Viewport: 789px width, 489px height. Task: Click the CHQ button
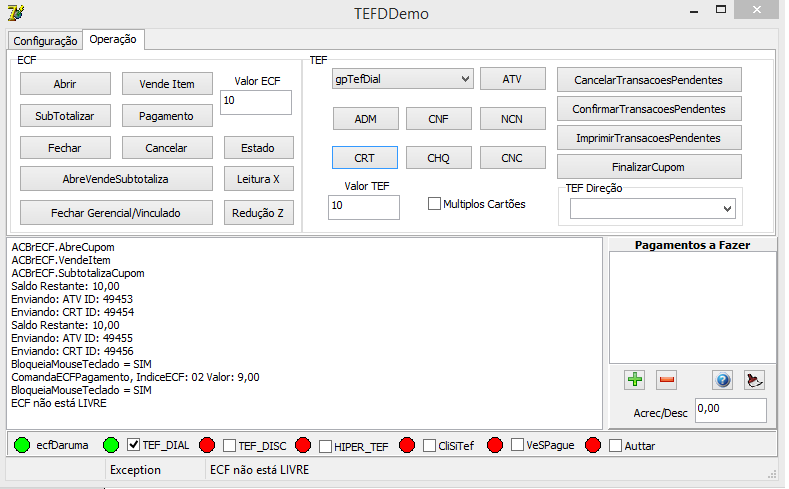click(439, 158)
